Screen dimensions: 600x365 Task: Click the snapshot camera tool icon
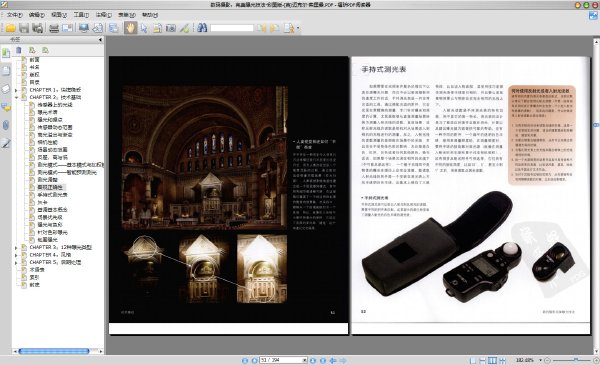point(171,28)
